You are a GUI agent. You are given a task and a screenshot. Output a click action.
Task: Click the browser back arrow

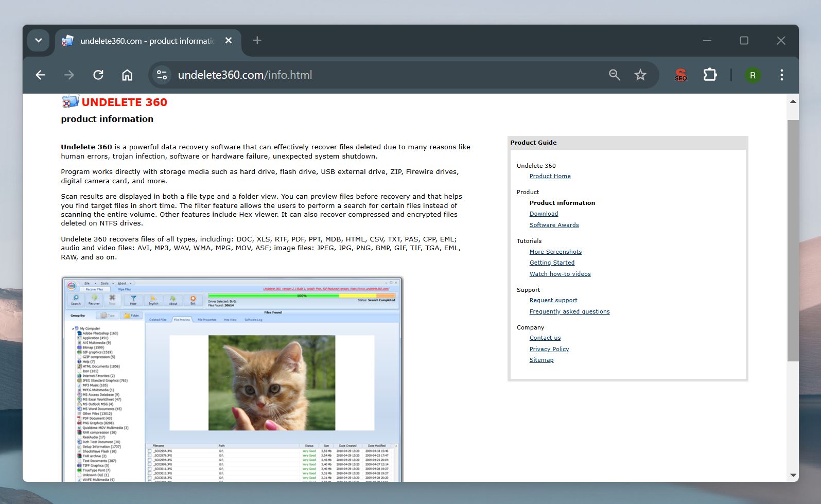[x=40, y=75]
